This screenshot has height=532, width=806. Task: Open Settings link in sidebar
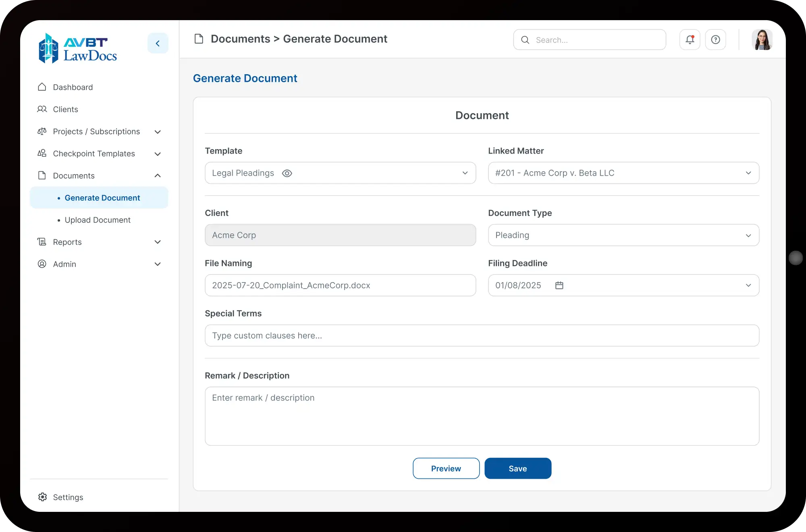68,497
